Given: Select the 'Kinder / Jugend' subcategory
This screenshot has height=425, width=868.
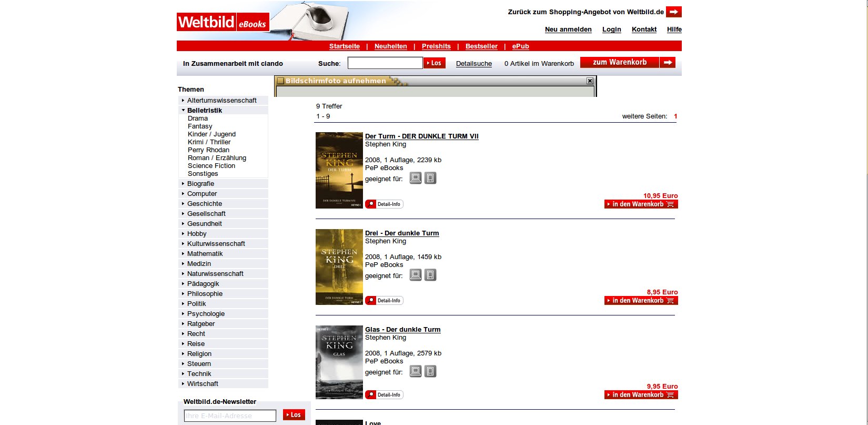Looking at the screenshot, I should click(211, 134).
